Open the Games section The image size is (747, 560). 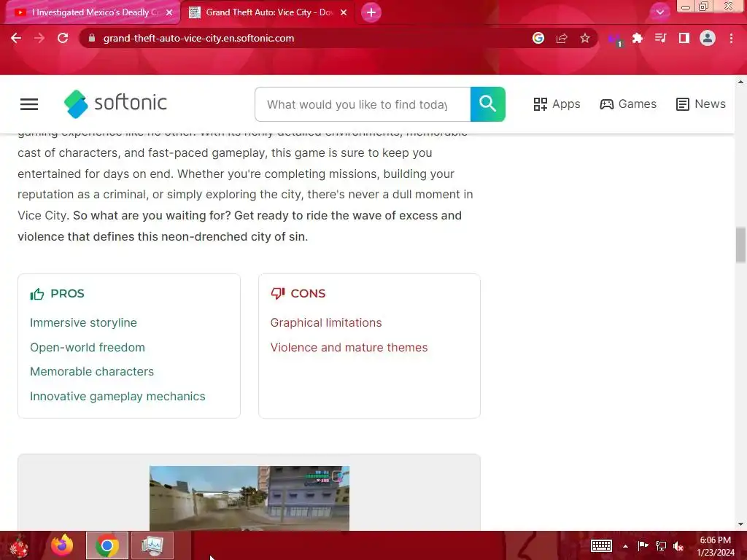coord(628,104)
